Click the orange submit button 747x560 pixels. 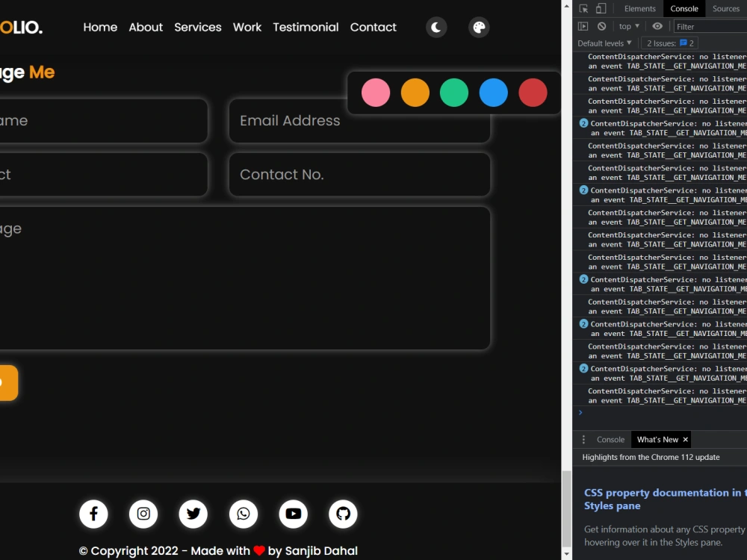pos(8,383)
